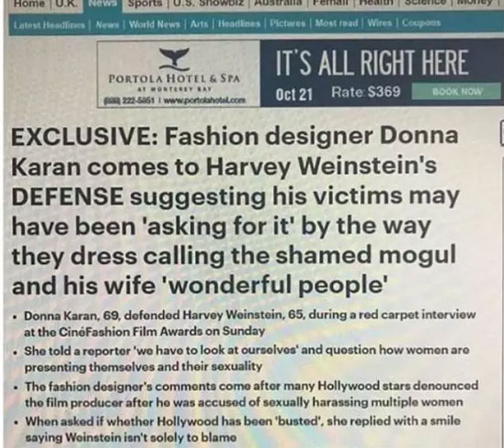The height and width of the screenshot is (448, 504).
Task: View the Most read submenu link
Action: 337,23
